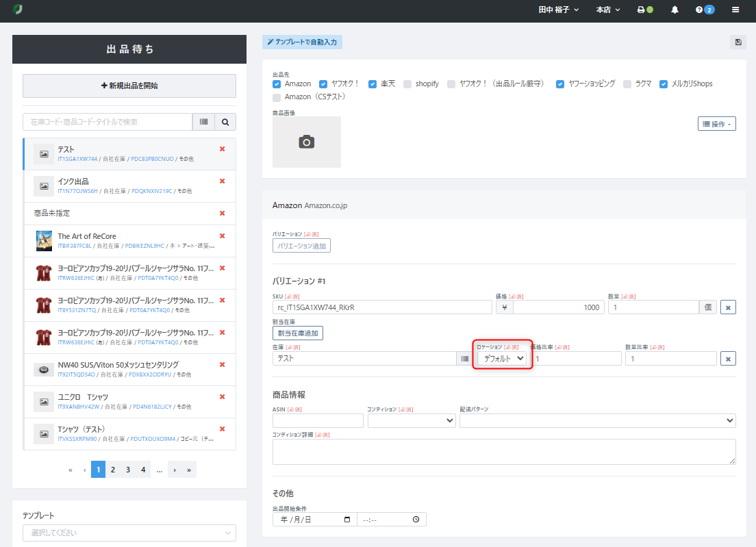
Task: Open the 配送パターン dropdown
Action: [x=597, y=421]
